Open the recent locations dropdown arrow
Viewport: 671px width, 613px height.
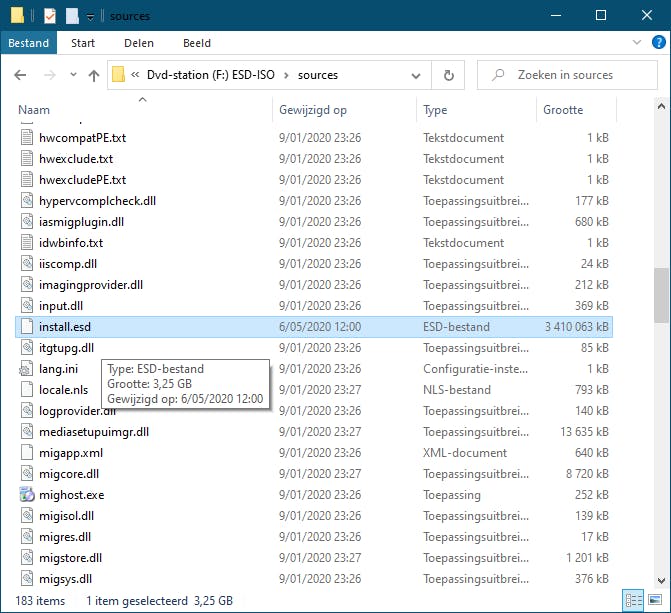click(x=73, y=75)
